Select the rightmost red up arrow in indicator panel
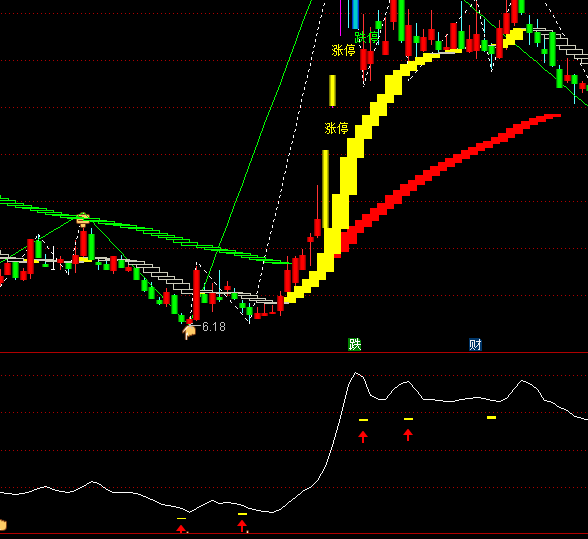 408,435
